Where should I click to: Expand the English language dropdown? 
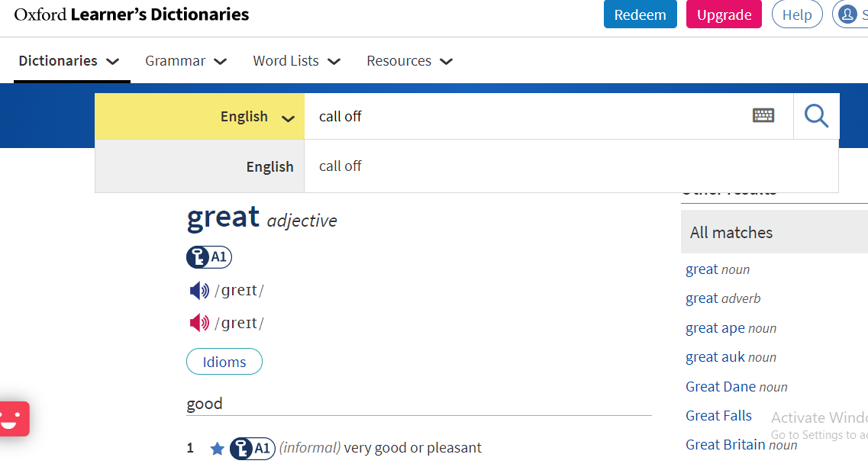pos(257,117)
